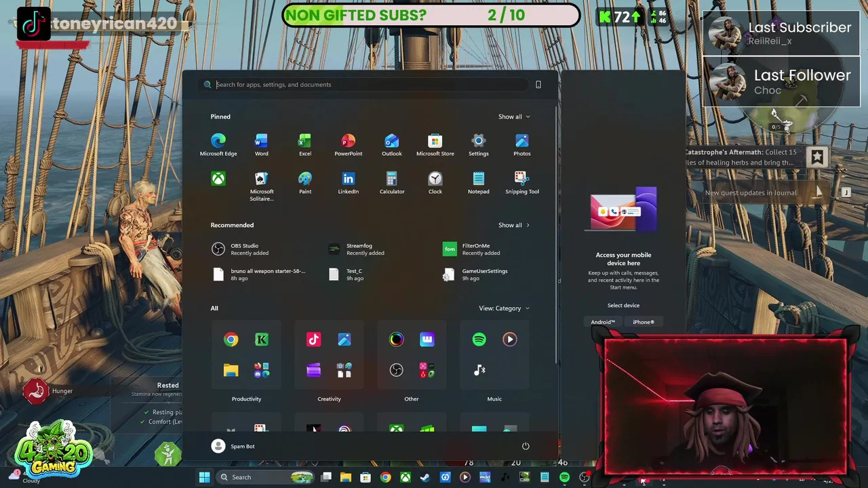This screenshot has width=868, height=488.
Task: Open NVIDIA app on the taskbar
Action: pyautogui.click(x=524, y=477)
